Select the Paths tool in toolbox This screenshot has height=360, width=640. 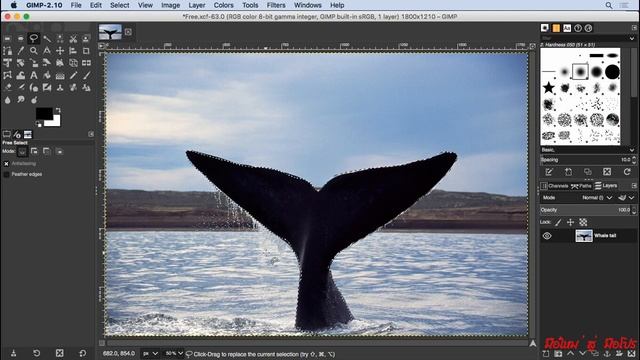point(7,51)
